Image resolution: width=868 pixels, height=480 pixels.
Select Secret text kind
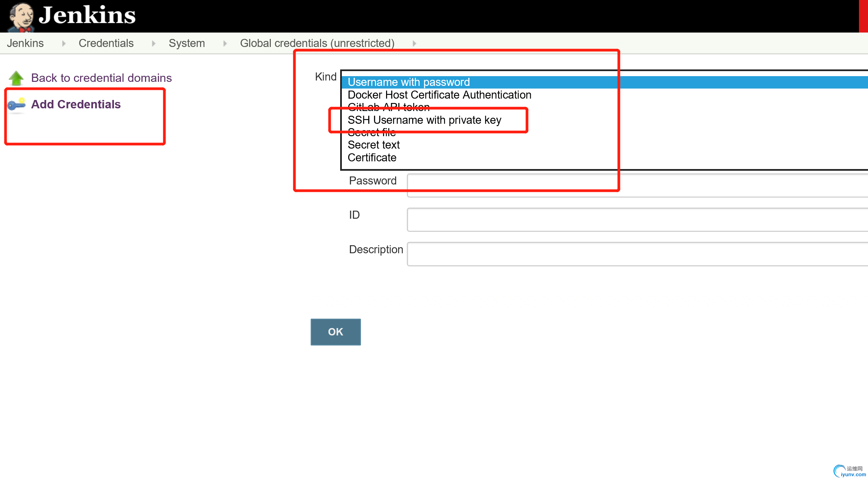coord(605,145)
